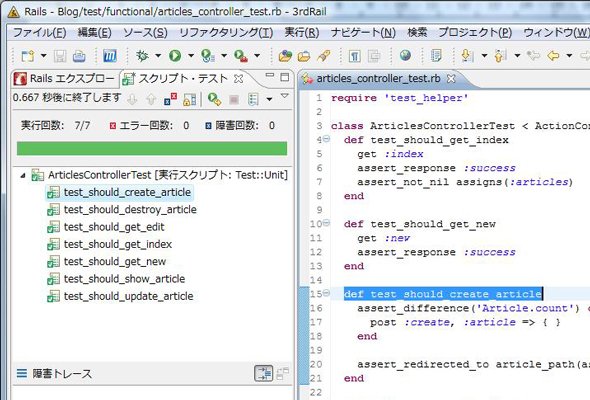Open dropdown arrow beside Run button

click(x=191, y=56)
